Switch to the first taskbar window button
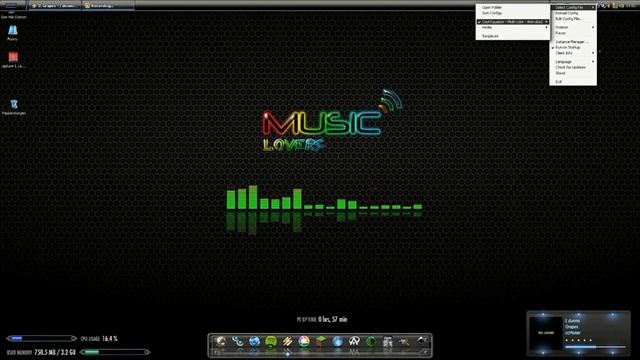 [54, 6]
